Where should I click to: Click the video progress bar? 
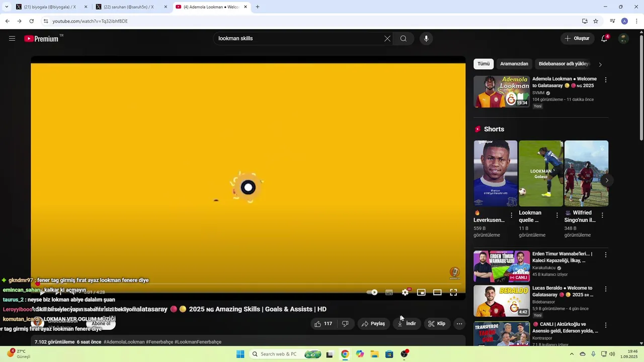coord(248,284)
